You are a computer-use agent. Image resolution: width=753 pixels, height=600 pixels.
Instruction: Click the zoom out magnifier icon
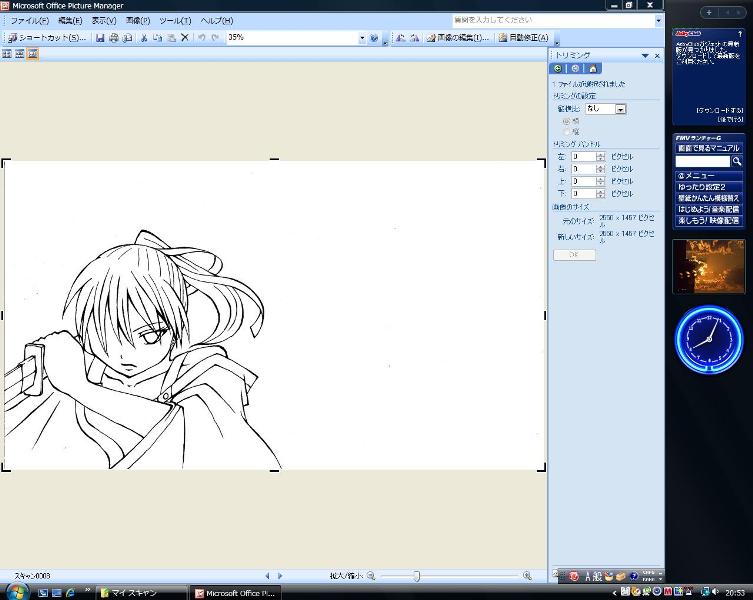point(371,576)
